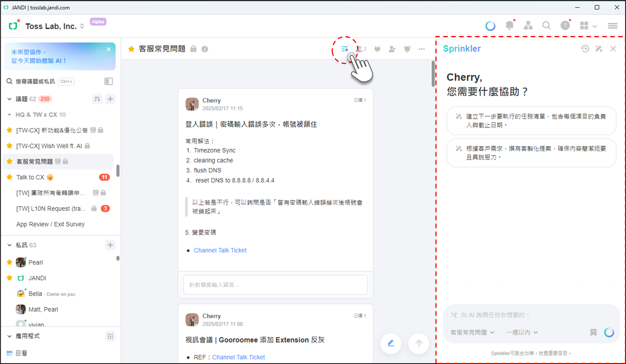The image size is (626, 364).
Task: Open the hamburger menu in the top bar
Action: click(613, 26)
